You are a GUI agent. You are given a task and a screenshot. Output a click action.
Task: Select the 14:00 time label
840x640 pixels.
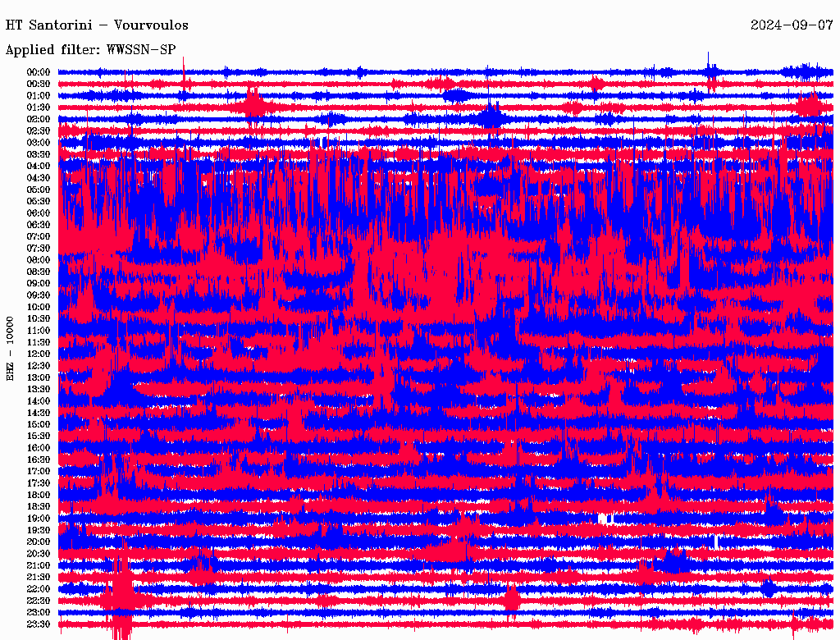[x=39, y=401]
